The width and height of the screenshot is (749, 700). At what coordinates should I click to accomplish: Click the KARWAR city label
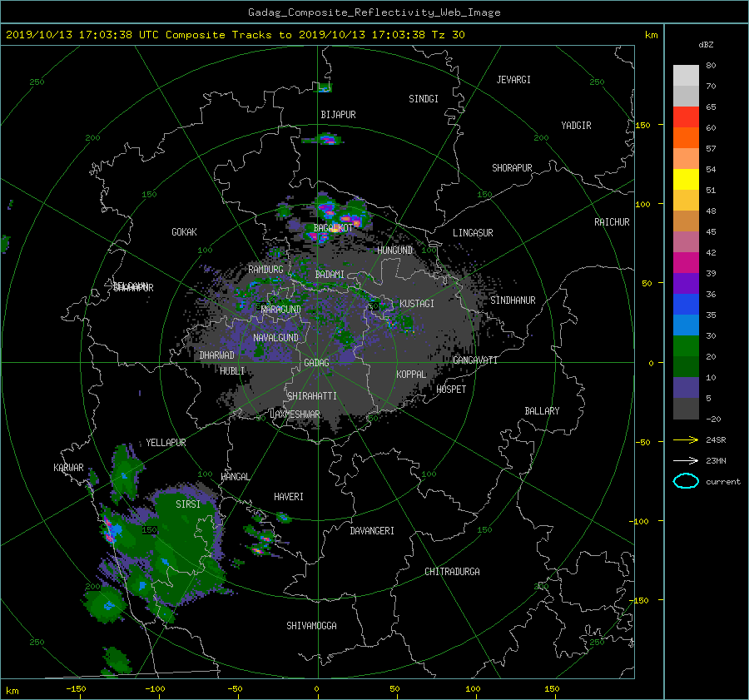click(68, 468)
